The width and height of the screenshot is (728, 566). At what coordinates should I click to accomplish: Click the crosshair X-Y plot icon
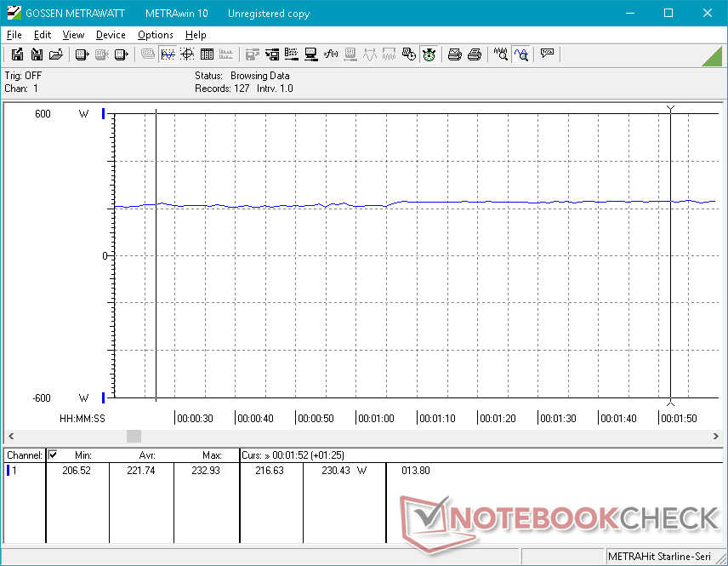[x=187, y=54]
